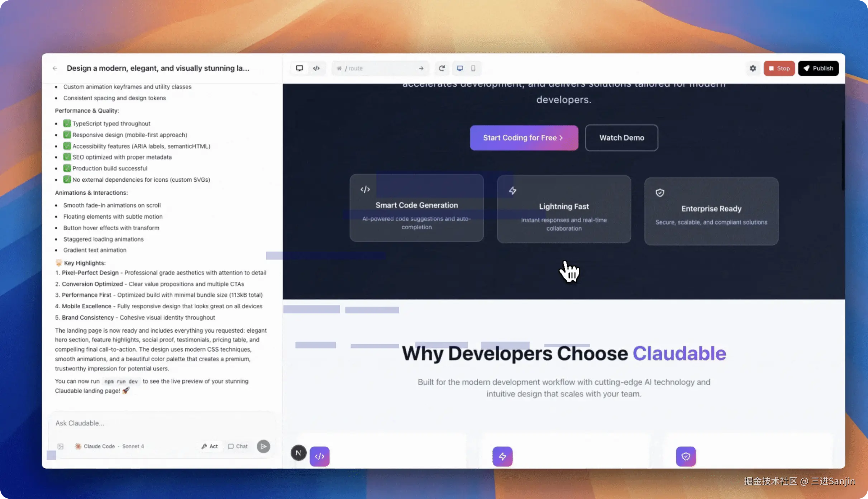This screenshot has height=499, width=868.
Task: Switch to Act mode
Action: pyautogui.click(x=210, y=446)
